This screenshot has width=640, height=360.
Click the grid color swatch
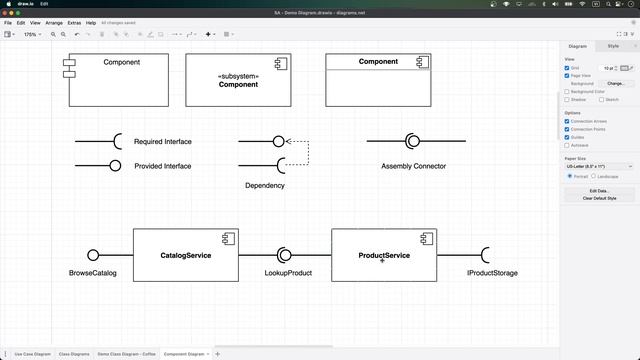click(624, 68)
